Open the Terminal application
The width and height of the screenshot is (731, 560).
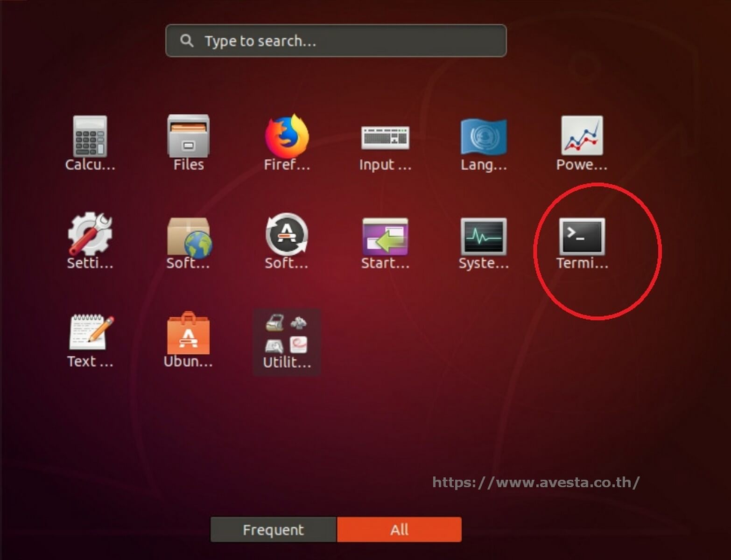[582, 239]
